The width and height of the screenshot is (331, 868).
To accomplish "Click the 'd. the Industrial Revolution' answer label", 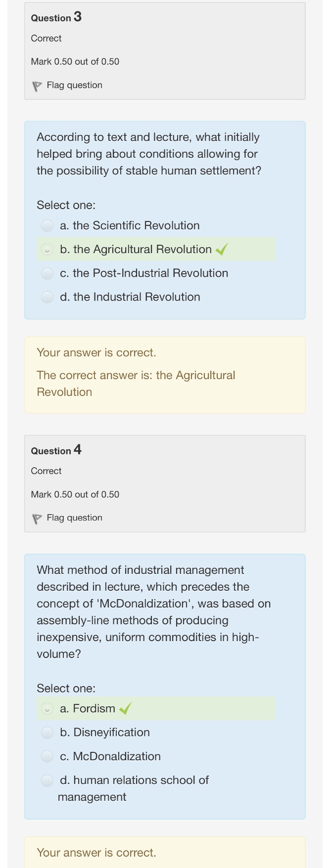I will pyautogui.click(x=130, y=297).
